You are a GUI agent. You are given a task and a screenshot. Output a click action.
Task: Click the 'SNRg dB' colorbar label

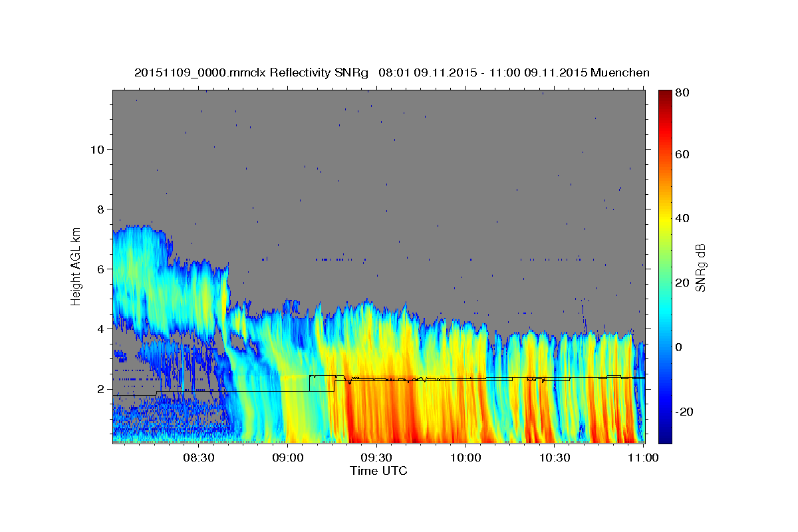(700, 267)
